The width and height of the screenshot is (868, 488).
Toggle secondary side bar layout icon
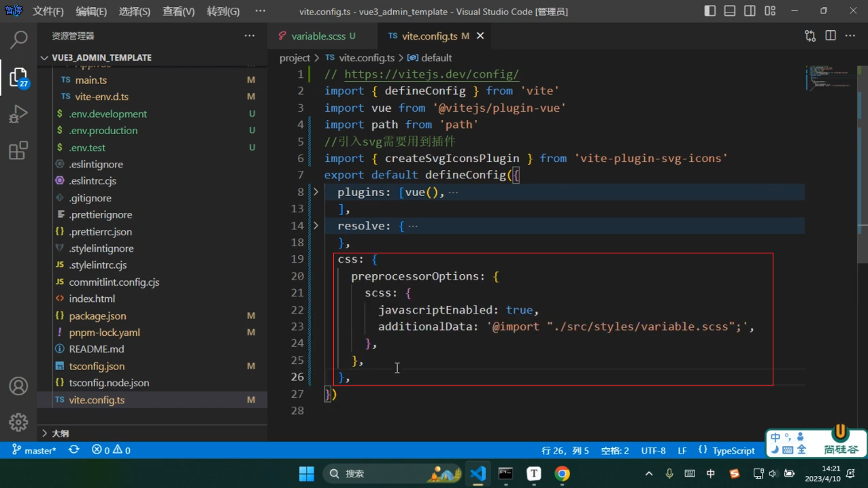750,11
